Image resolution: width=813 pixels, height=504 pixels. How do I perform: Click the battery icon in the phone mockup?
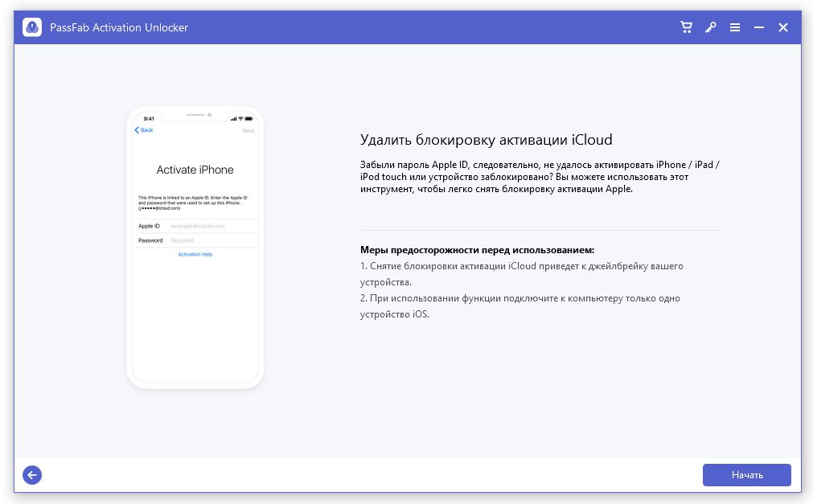click(x=249, y=118)
